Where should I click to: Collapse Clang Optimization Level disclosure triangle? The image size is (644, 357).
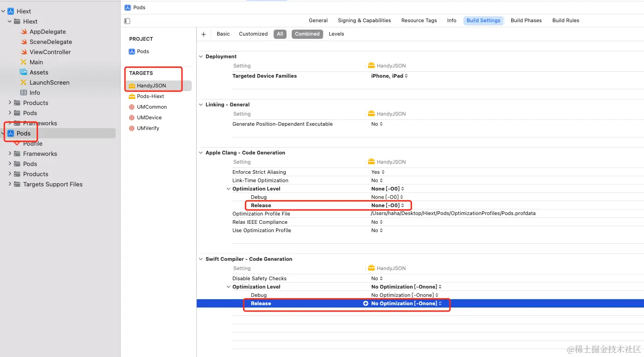228,189
